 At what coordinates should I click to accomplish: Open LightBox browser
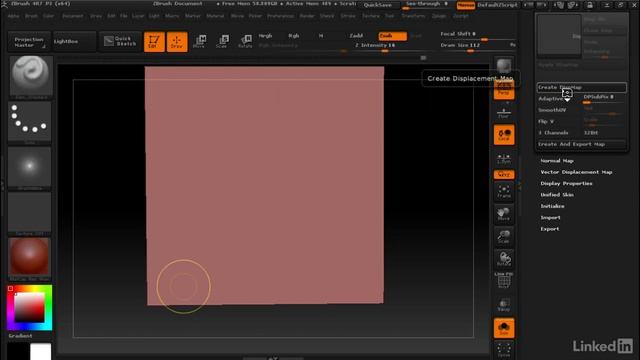74,42
